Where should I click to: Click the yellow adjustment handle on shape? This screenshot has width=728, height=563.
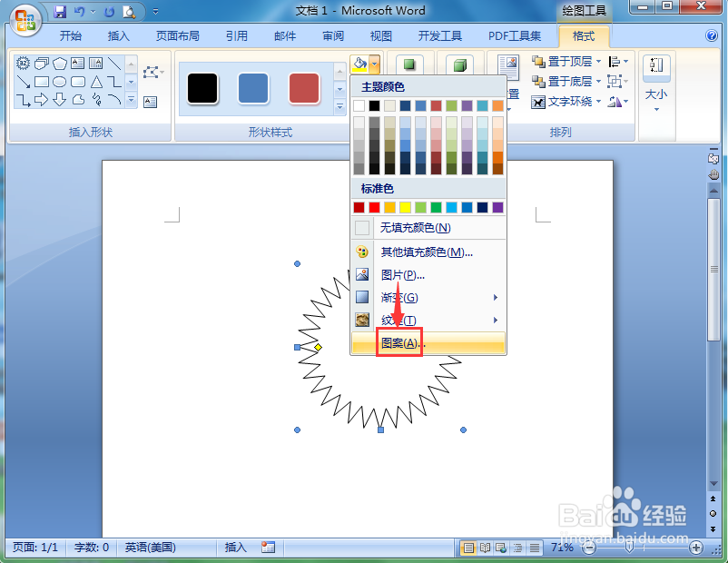tap(318, 347)
